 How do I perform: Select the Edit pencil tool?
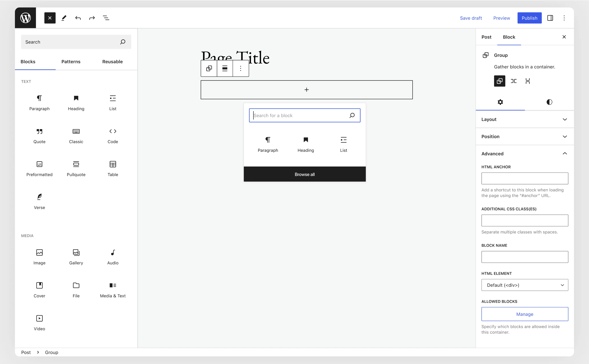(x=64, y=18)
